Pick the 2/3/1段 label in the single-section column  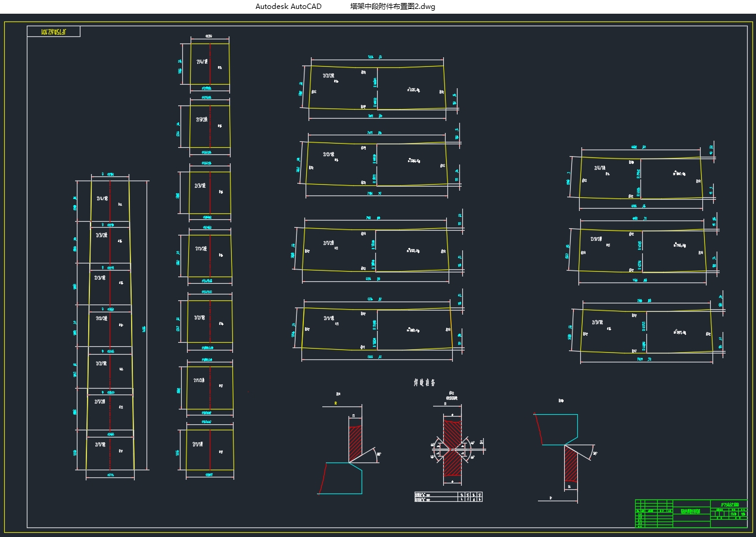[x=200, y=186]
